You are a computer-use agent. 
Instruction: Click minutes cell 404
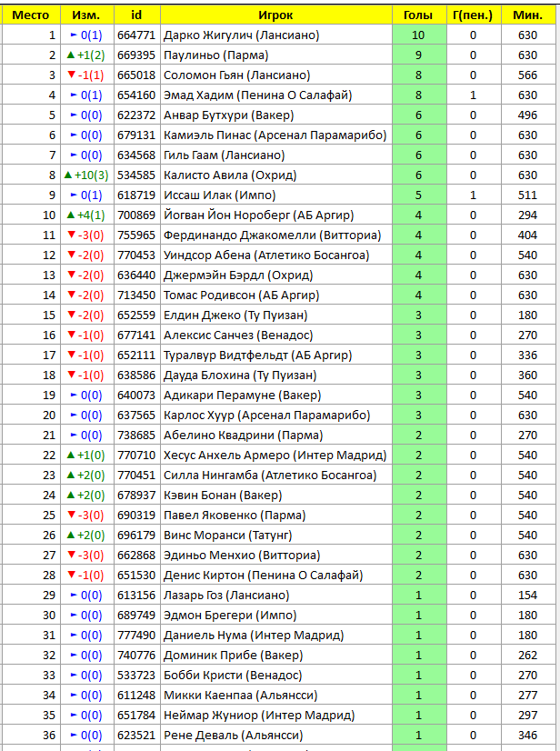tap(528, 235)
